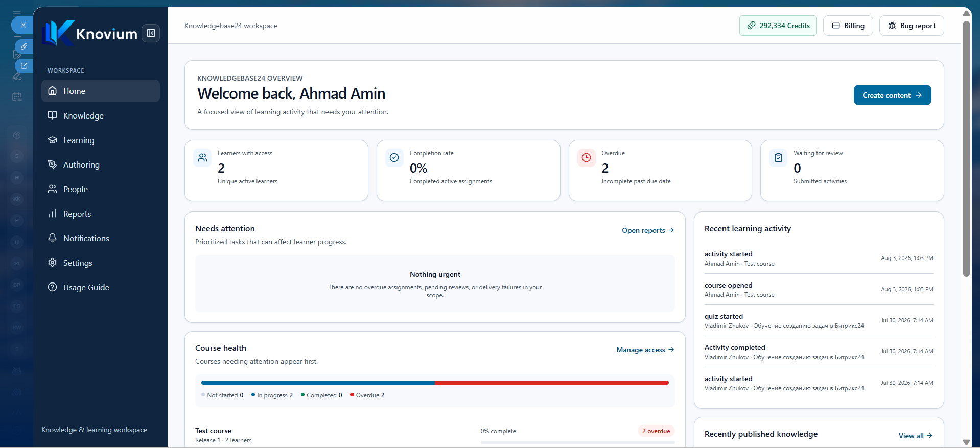The image size is (980, 448).
Task: Click the Create content button
Action: 892,95
